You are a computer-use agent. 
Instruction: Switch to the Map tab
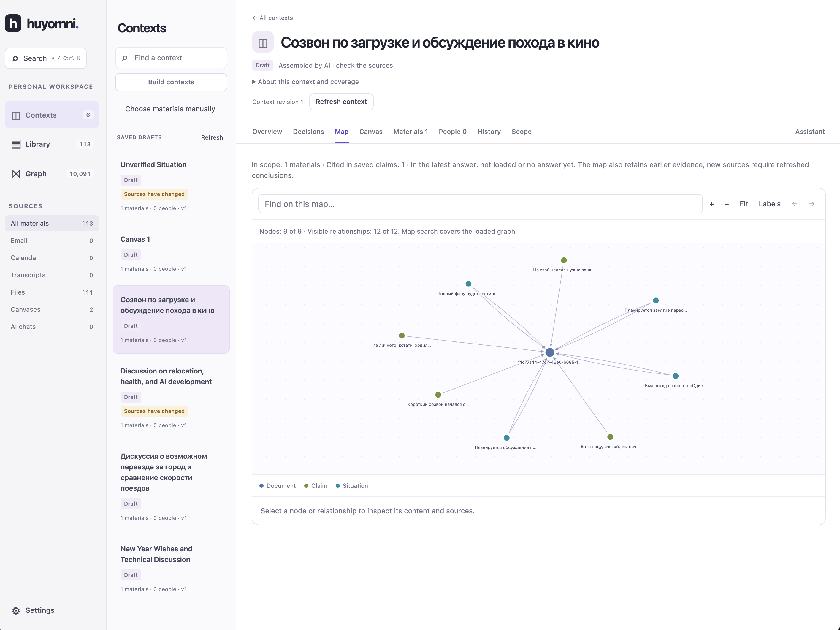[341, 132]
